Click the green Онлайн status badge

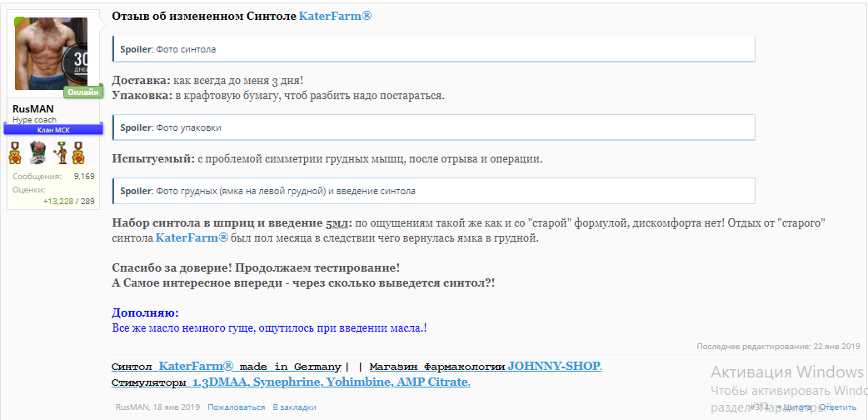(81, 92)
